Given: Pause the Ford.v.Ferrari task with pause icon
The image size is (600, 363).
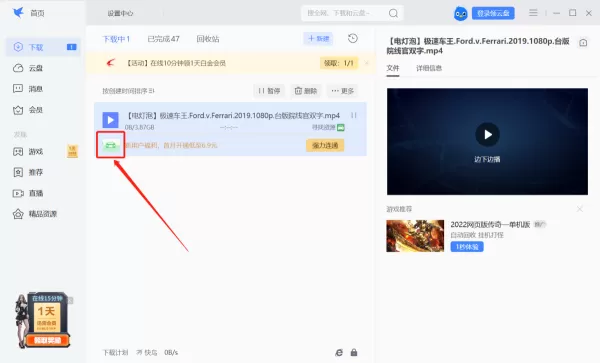Looking at the screenshot, I should click(354, 115).
